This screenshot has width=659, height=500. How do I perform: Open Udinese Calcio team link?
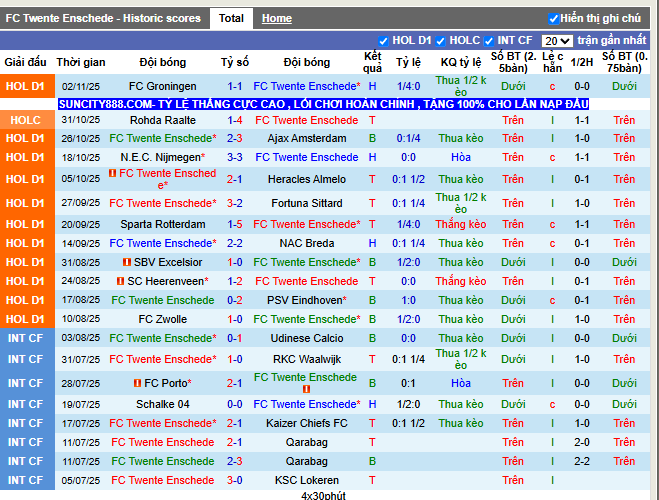(x=307, y=338)
